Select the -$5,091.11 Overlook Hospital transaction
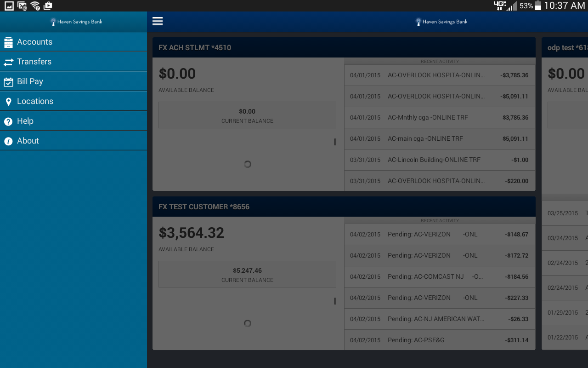This screenshot has height=368, width=588. pyautogui.click(x=440, y=96)
